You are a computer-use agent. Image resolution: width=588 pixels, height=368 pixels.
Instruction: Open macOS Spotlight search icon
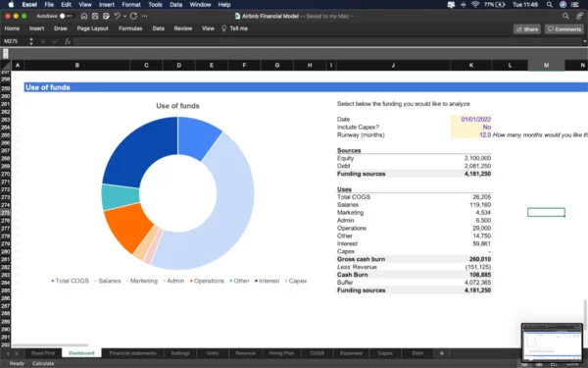(550, 5)
